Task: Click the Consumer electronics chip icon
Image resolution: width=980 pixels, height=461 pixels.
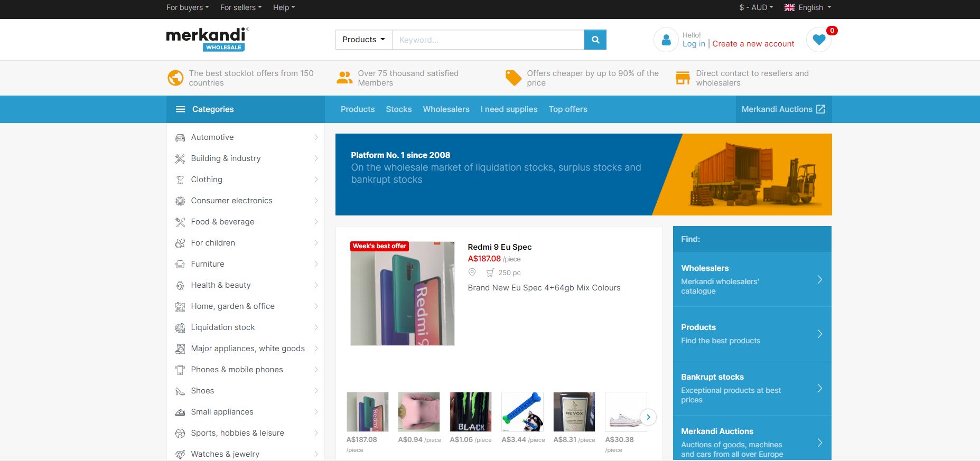Action: [180, 201]
